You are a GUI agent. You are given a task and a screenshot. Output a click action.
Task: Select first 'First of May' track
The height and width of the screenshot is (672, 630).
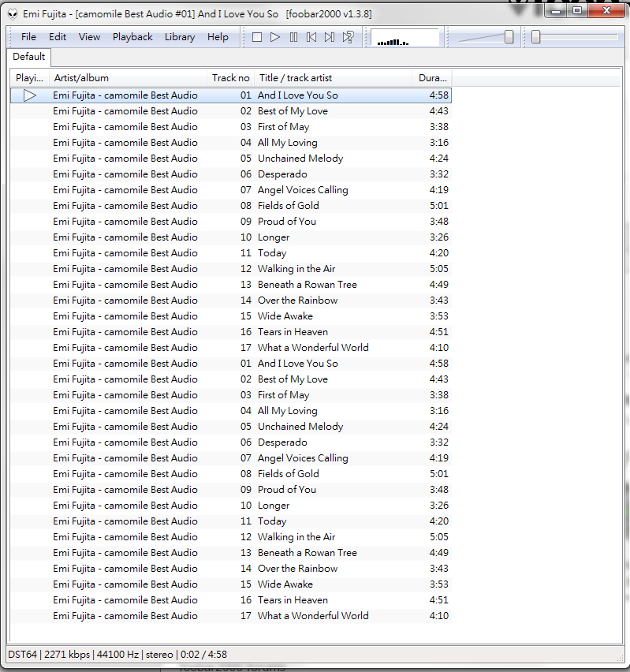pos(231,127)
